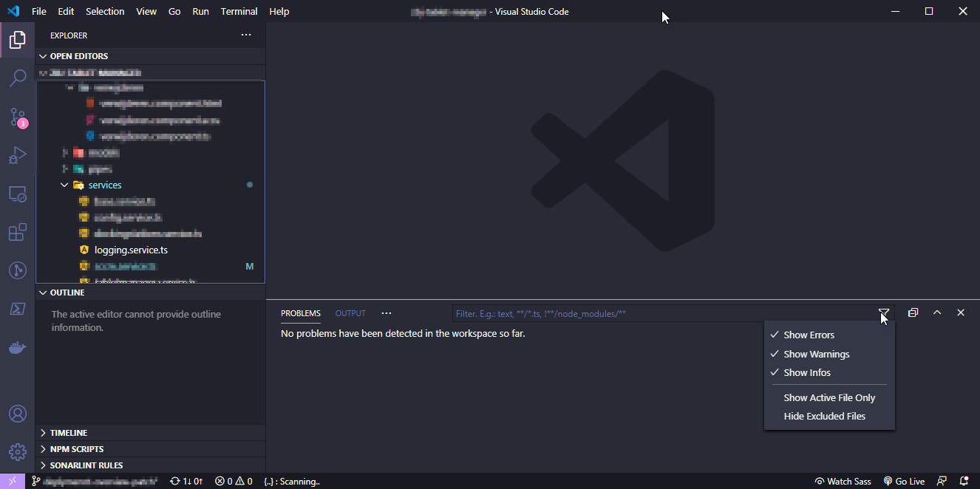Click the notifications bell in the status bar
Screen dimensions: 980x489
962,481
